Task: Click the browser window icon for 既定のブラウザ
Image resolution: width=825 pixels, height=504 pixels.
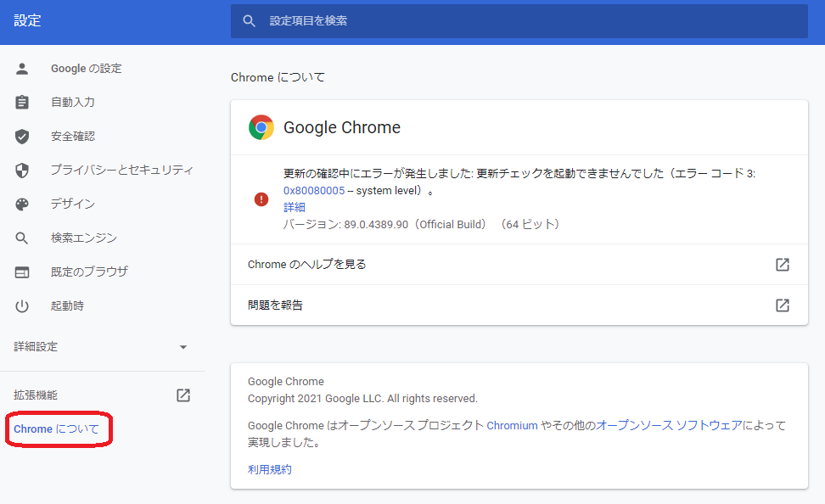Action: tap(22, 272)
